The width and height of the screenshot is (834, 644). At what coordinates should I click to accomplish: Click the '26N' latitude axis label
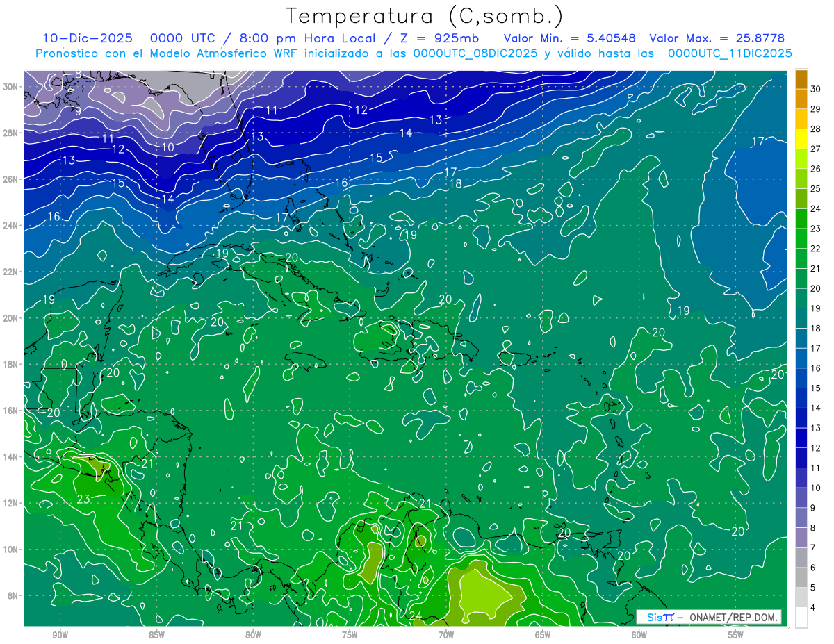coord(12,179)
